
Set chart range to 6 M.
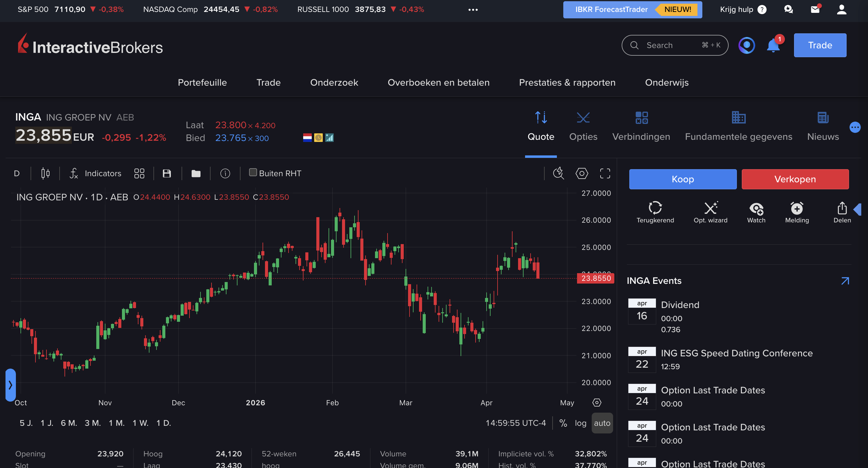pos(69,423)
